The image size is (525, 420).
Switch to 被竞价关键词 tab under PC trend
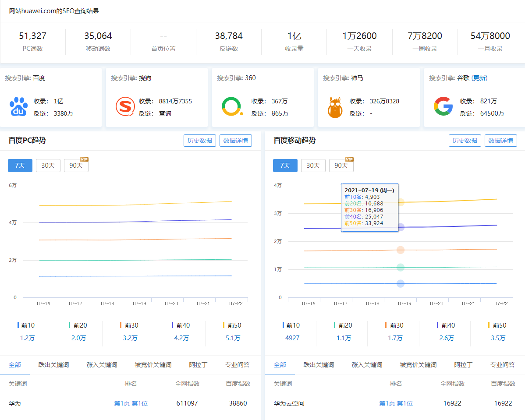pos(153,365)
